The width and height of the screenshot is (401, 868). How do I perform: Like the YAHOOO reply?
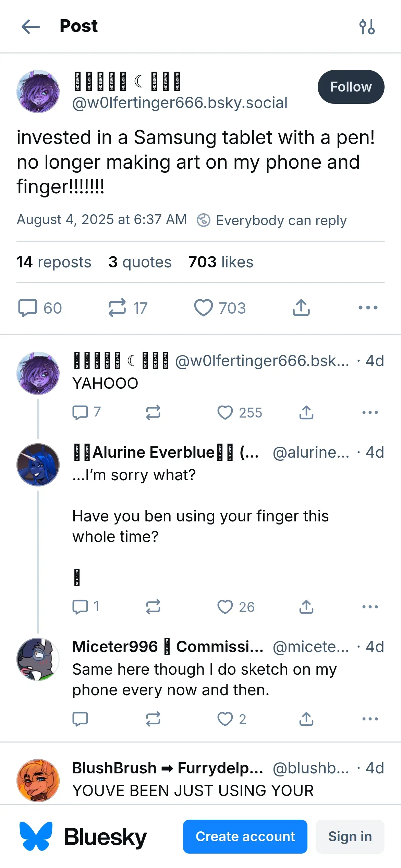(x=225, y=412)
